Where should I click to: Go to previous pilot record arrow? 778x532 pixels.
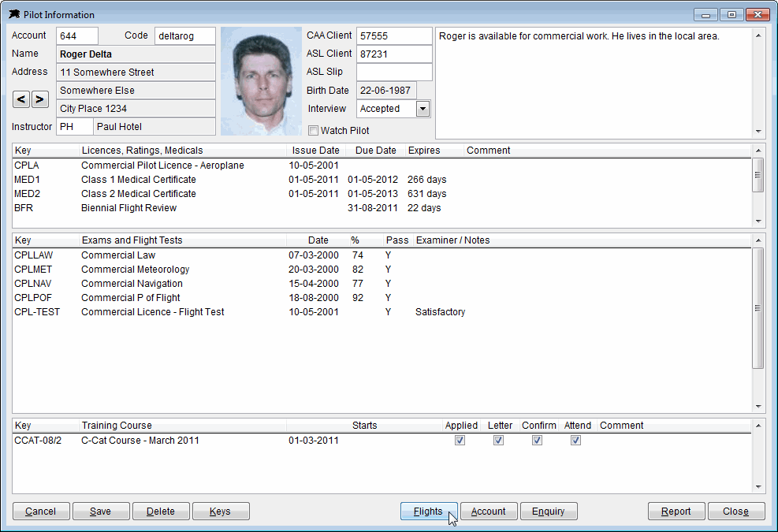(20, 99)
